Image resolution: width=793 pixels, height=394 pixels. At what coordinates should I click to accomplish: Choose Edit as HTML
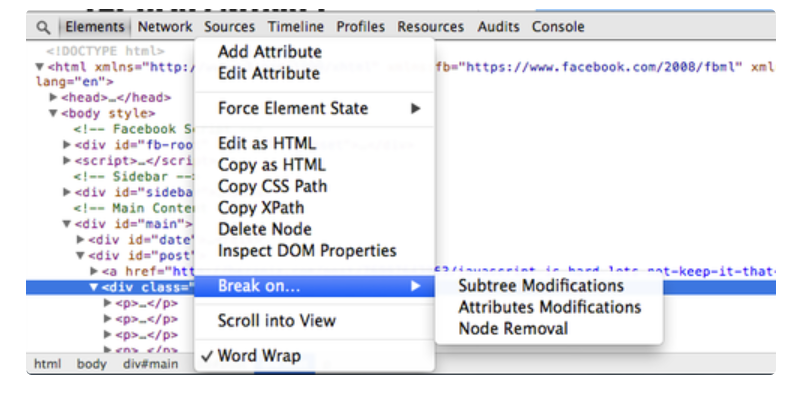[x=314, y=144]
